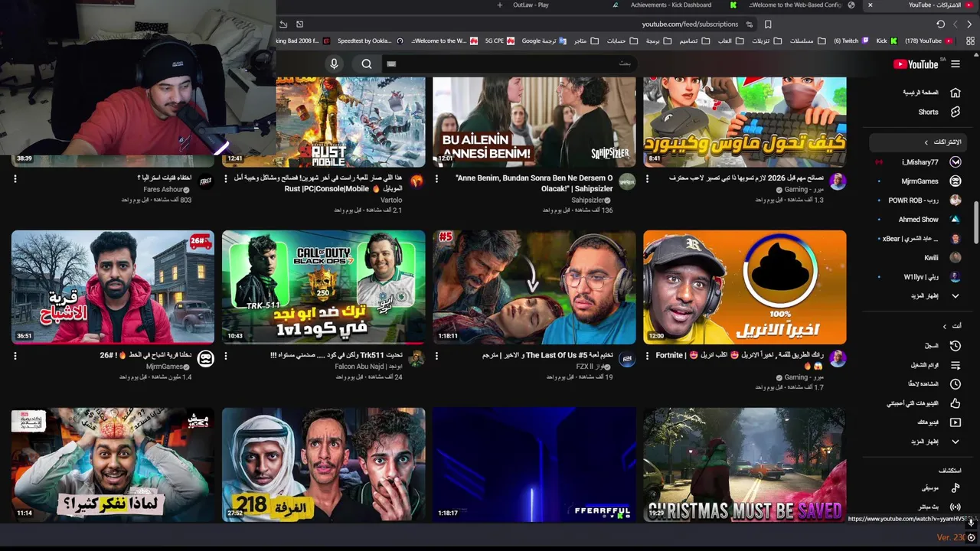Image resolution: width=980 pixels, height=551 pixels.
Task: Switch to the OutLaw - Play tab
Action: pyautogui.click(x=531, y=5)
